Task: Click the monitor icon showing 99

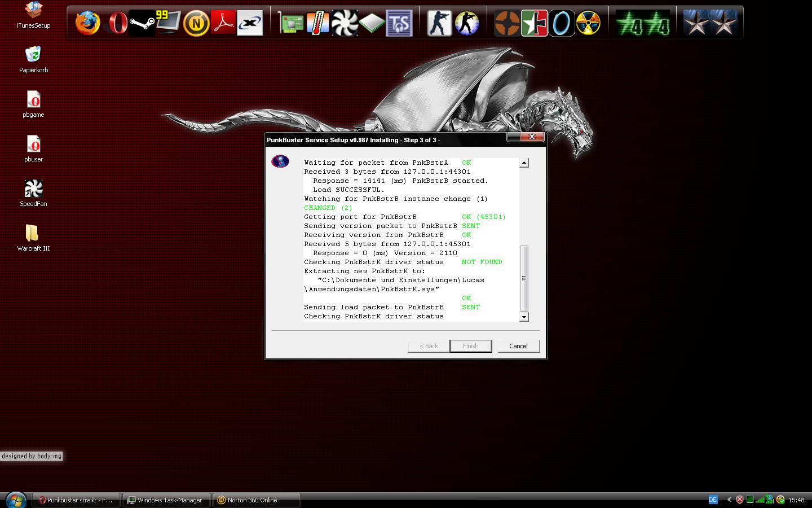Action: click(x=168, y=23)
